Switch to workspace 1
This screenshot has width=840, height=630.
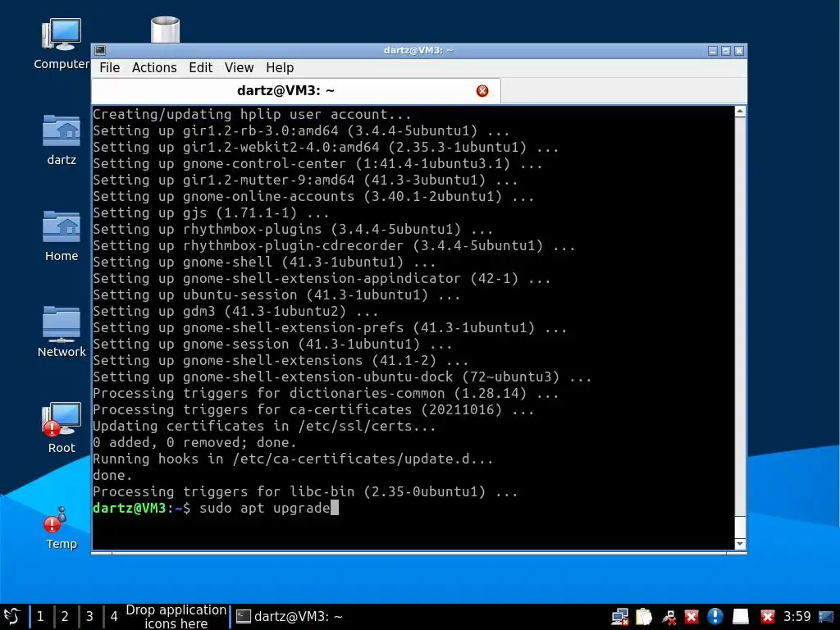pyautogui.click(x=40, y=617)
